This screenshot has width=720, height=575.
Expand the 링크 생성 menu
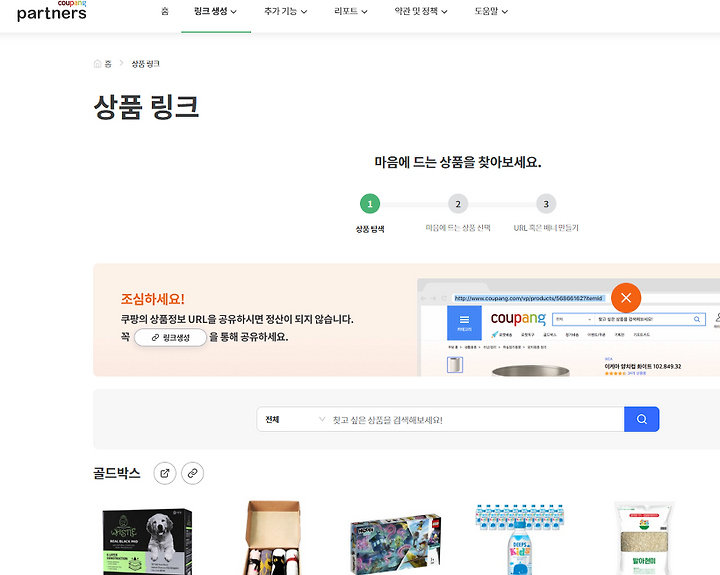215,11
